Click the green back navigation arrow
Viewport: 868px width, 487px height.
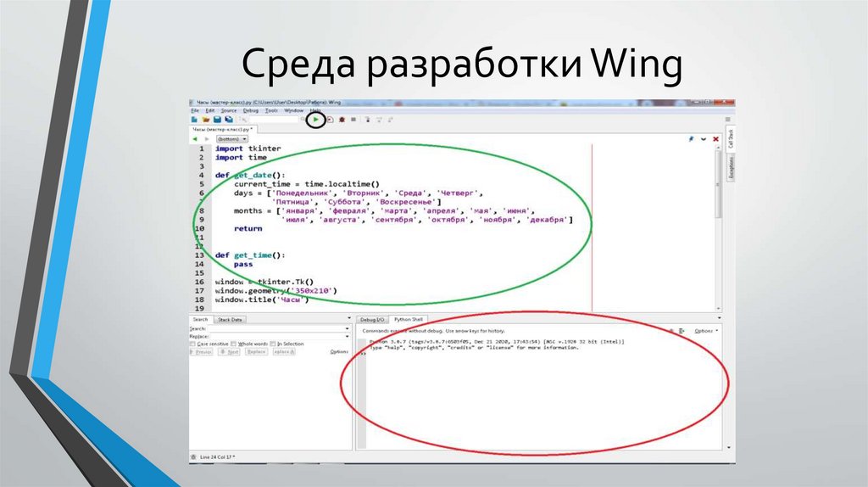tap(195, 138)
